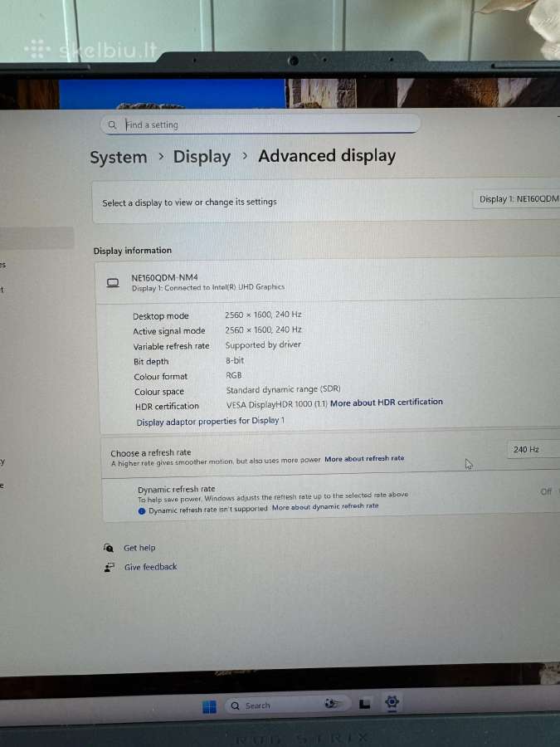
Task: Select 'VESA DisplayHDR 1000 (1.1)' text
Action: point(276,404)
